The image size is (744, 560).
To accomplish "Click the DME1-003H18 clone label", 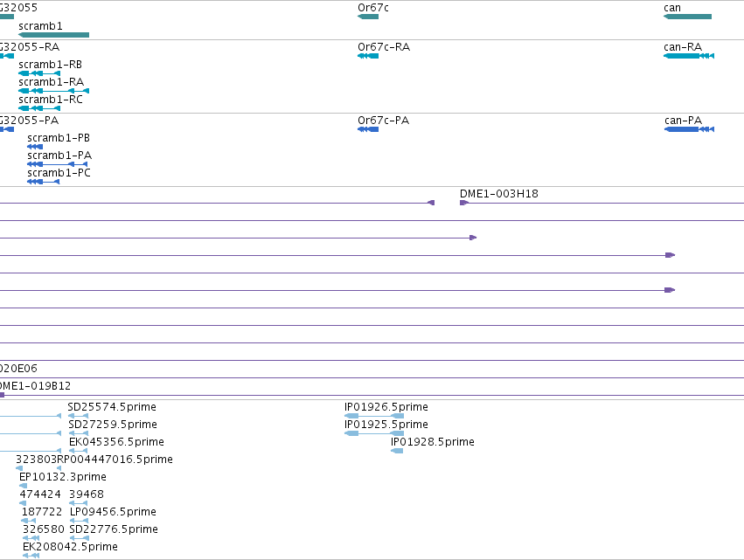I will 499,194.
